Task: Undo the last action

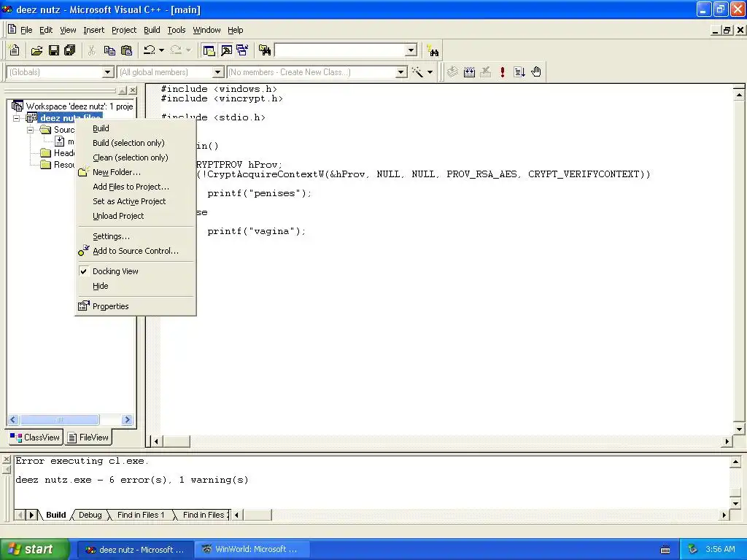Action: click(150, 50)
